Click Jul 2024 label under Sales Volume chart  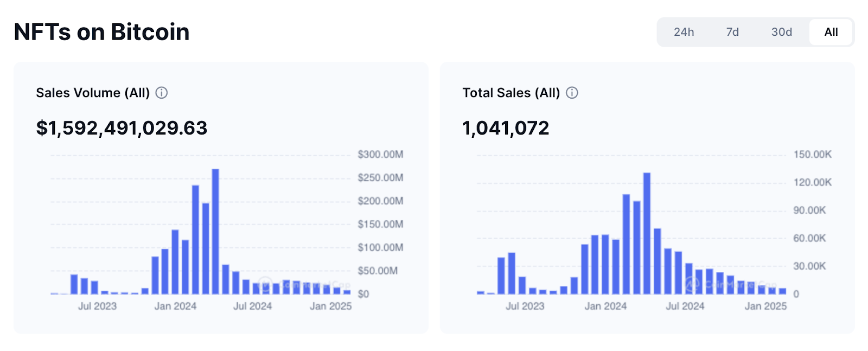click(253, 307)
